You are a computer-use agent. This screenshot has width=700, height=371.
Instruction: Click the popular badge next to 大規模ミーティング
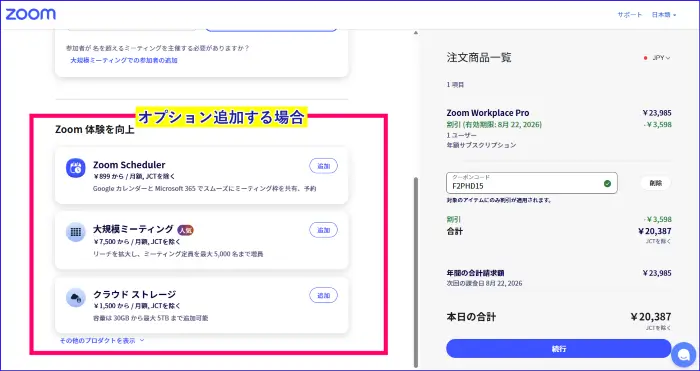185,230
